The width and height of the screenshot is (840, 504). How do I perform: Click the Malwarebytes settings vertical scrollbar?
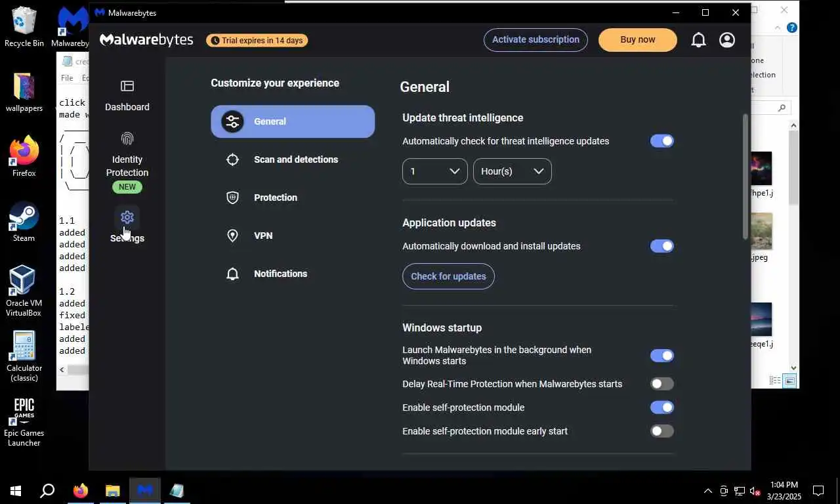745,177
